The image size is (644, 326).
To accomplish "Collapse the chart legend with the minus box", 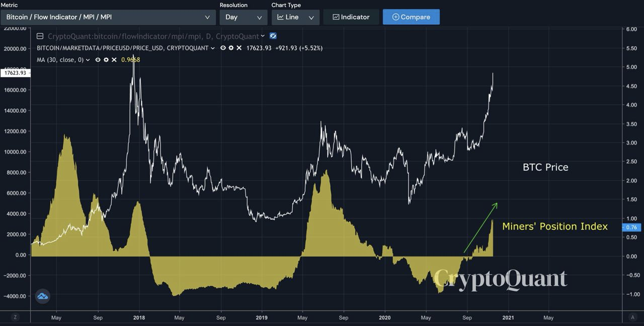I will (40, 36).
